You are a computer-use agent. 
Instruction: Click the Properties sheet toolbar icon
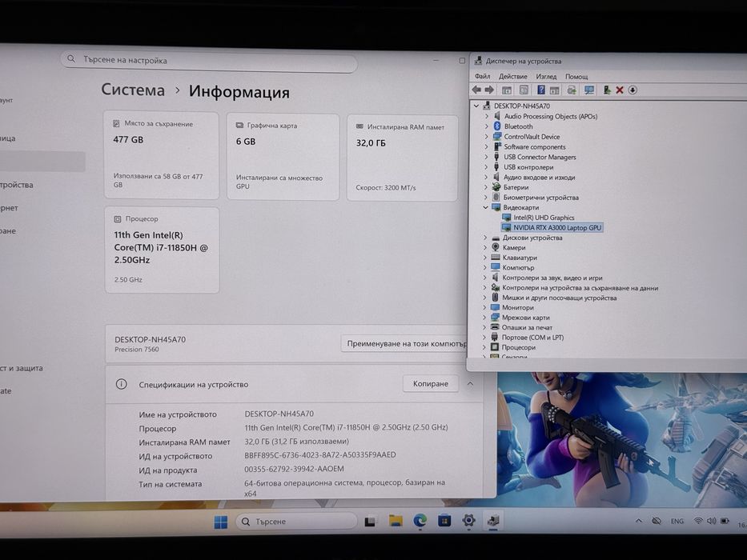pos(524,90)
